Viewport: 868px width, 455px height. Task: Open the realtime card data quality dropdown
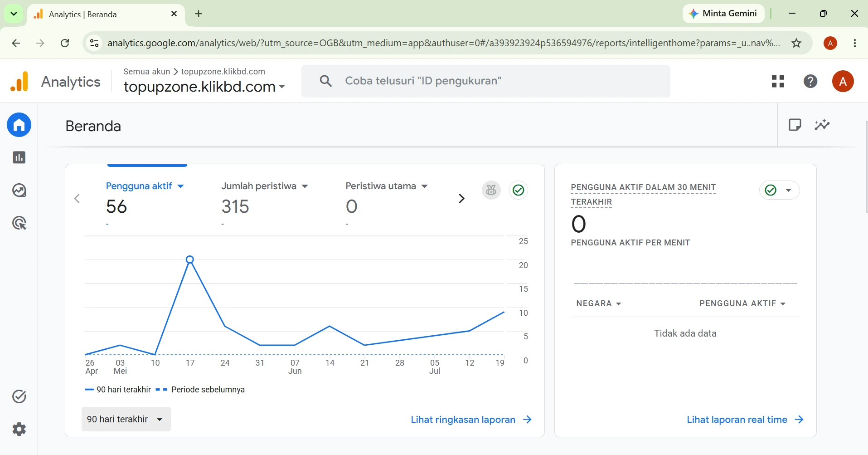pyautogui.click(x=779, y=190)
